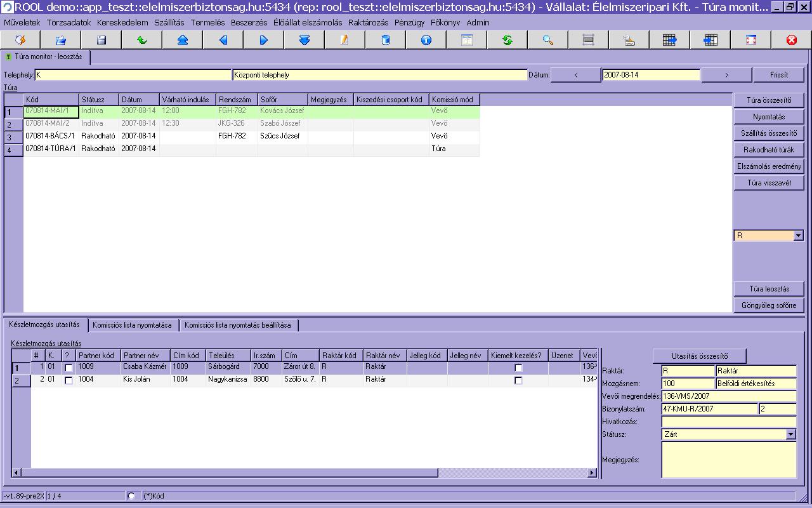812x508 pixels.
Task: Go to previous record with left arrow icon
Action: click(x=223, y=40)
